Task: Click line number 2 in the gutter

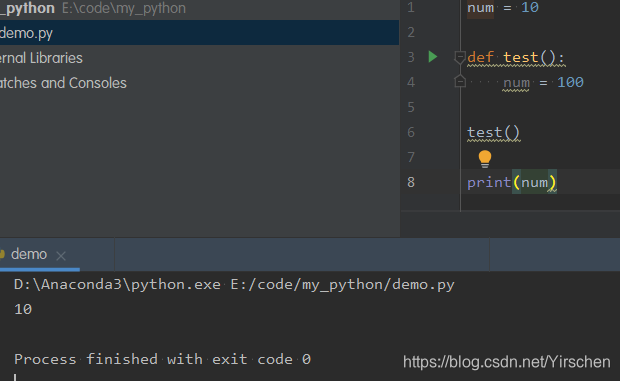Action: pyautogui.click(x=411, y=32)
